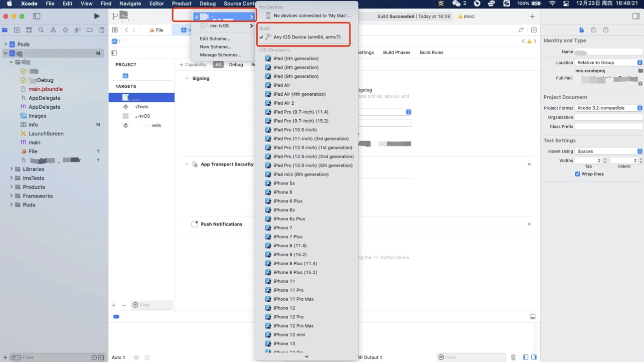Image resolution: width=644 pixels, height=362 pixels.
Task: Toggle the targets list sidebar icon
Action: tap(114, 53)
